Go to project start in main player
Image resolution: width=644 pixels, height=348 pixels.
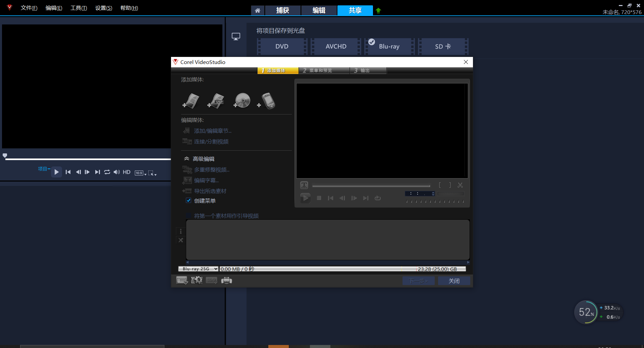point(68,172)
